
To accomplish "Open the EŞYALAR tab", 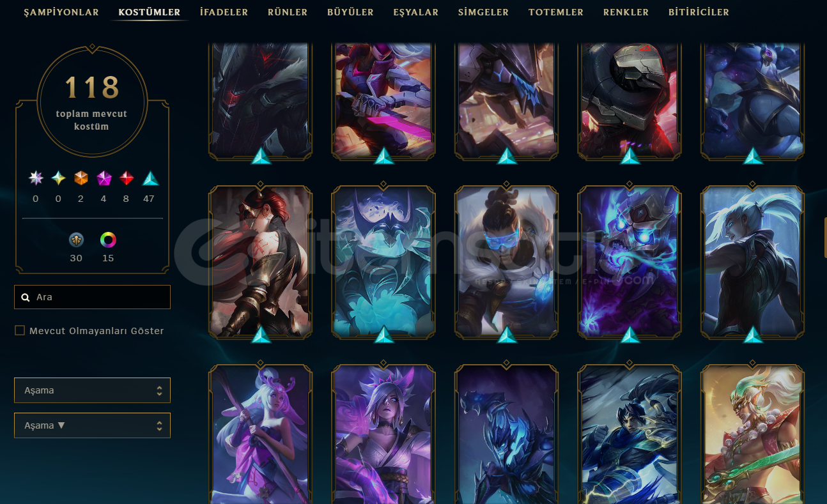I will pyautogui.click(x=416, y=12).
